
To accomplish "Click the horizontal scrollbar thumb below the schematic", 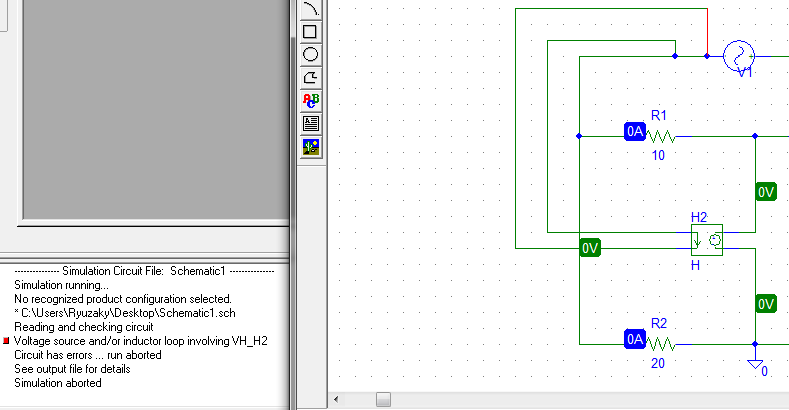I will click(x=383, y=400).
